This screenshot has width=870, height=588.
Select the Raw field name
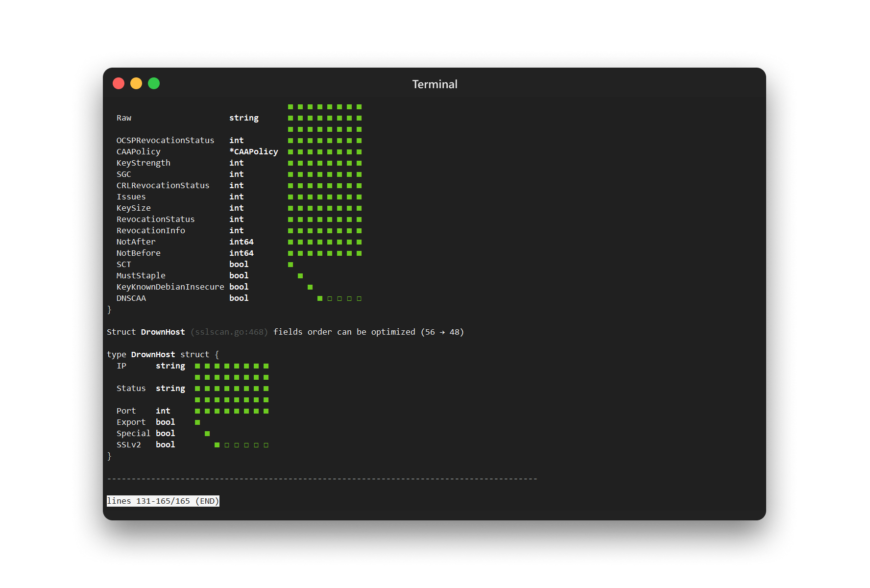pos(124,118)
